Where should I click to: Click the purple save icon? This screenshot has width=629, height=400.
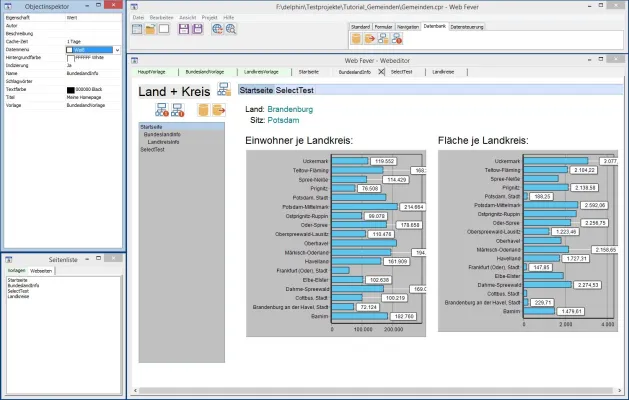coord(184,30)
